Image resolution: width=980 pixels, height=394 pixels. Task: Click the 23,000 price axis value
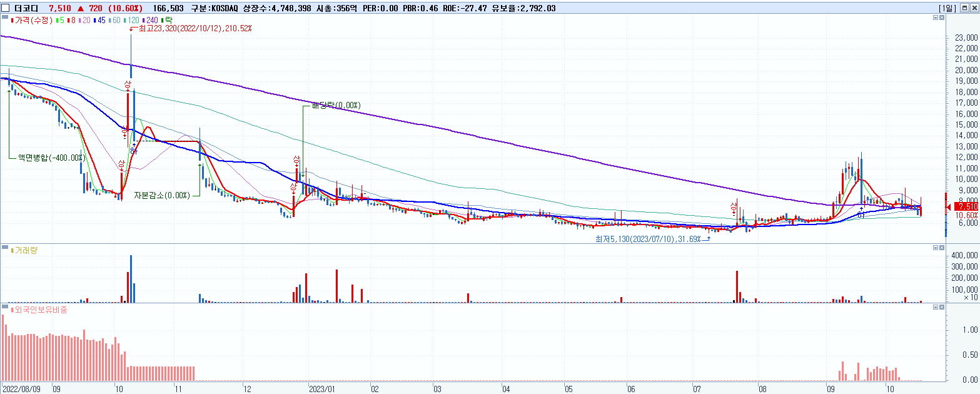pyautogui.click(x=966, y=38)
